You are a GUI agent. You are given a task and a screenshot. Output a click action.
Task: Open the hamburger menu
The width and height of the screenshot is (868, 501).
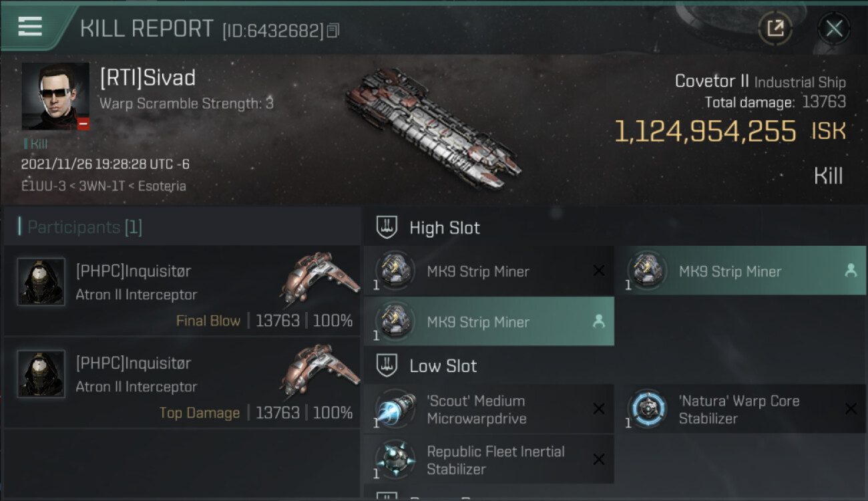[29, 26]
